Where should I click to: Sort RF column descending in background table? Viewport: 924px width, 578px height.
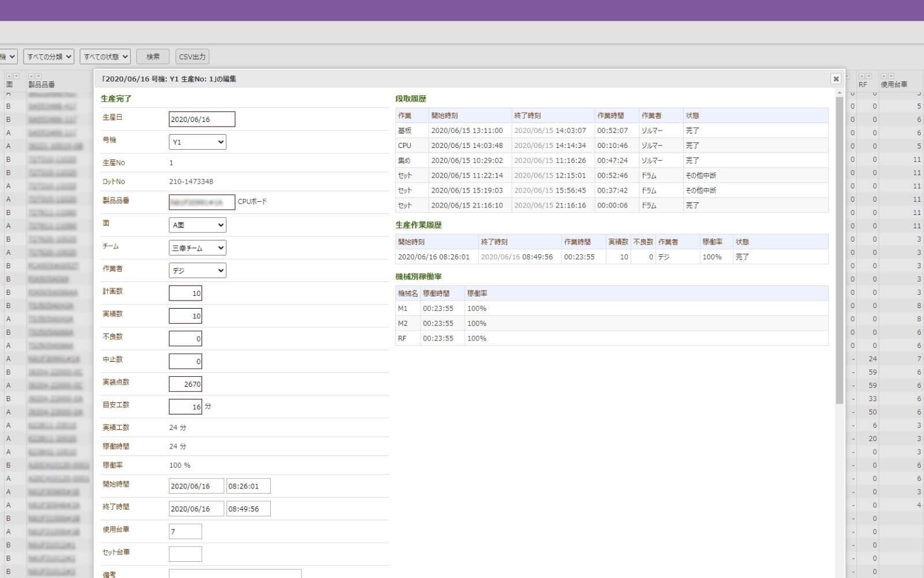869,76
